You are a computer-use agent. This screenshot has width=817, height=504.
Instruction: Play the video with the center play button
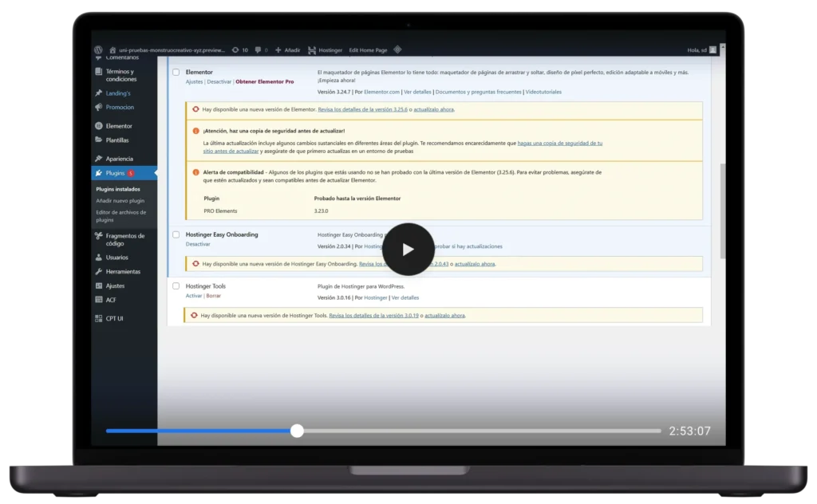coord(408,250)
